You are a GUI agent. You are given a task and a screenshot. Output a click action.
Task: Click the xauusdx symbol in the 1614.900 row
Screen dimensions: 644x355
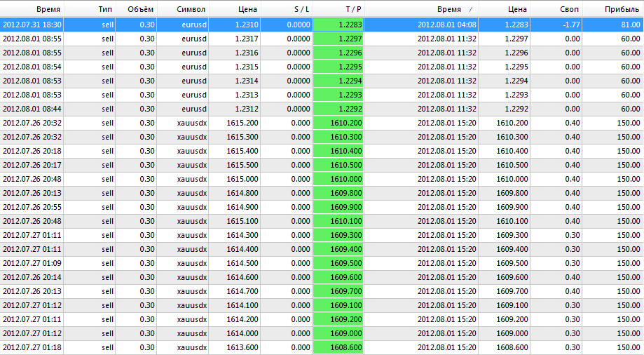192,207
